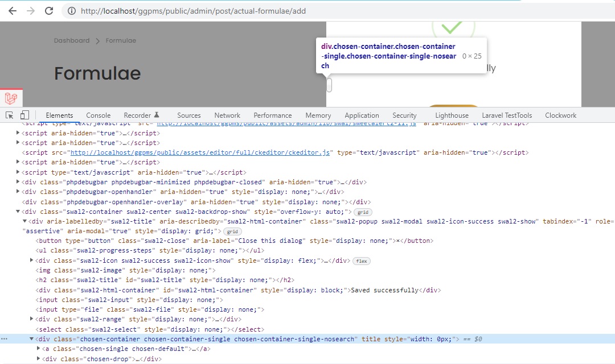Screen dimensions: 615x364
Task: Click the Formulae page heading
Action: [97, 73]
